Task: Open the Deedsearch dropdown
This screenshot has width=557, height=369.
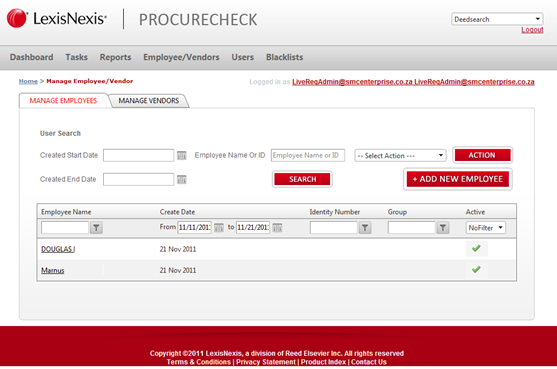Action: point(497,19)
